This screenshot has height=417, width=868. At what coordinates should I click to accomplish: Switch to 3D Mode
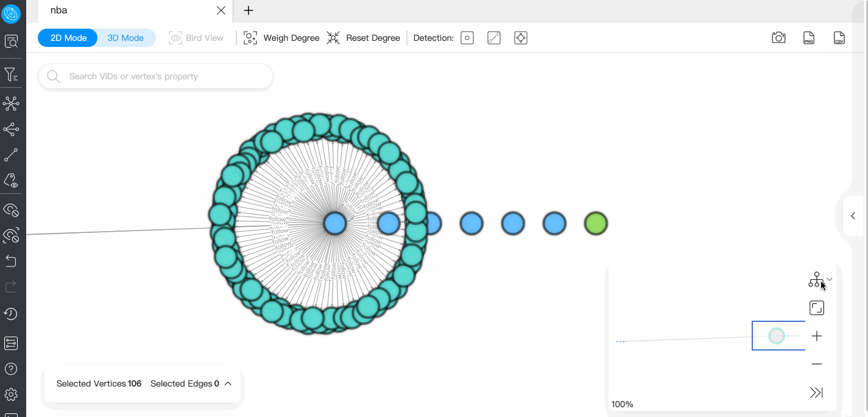[x=125, y=38]
